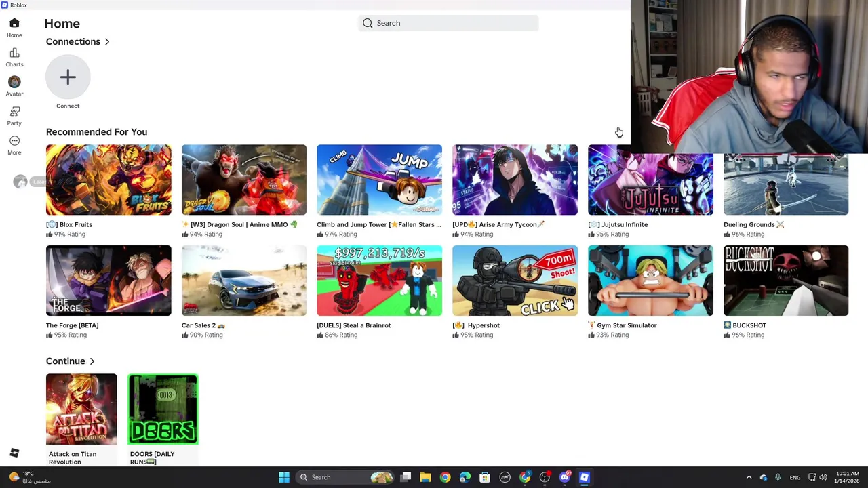
Task: Click the Roblox search field
Action: (x=448, y=23)
